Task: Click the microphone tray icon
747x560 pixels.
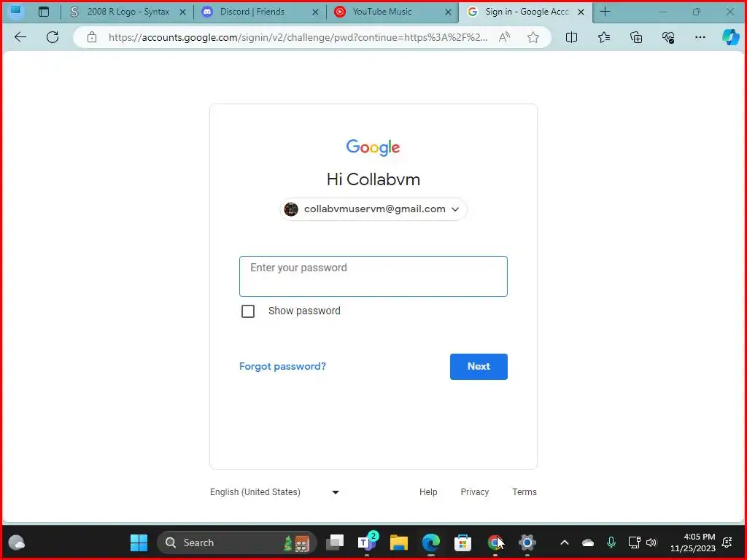Action: (611, 542)
